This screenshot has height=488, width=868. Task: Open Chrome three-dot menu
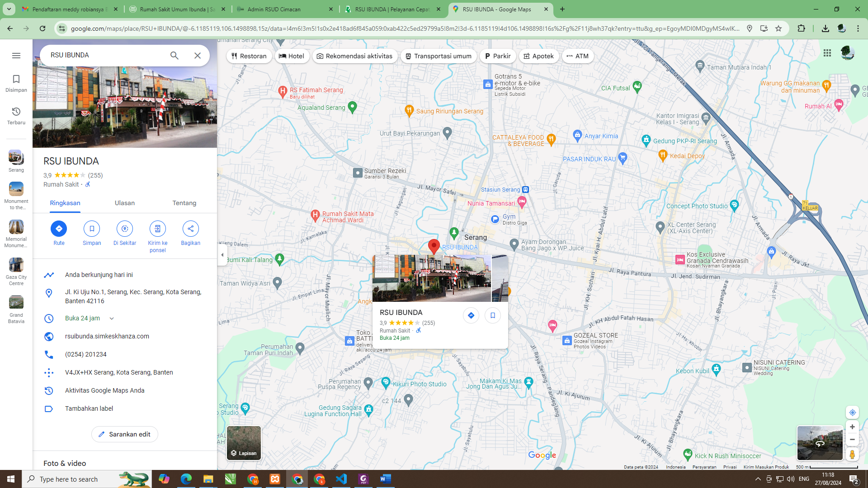point(858,28)
